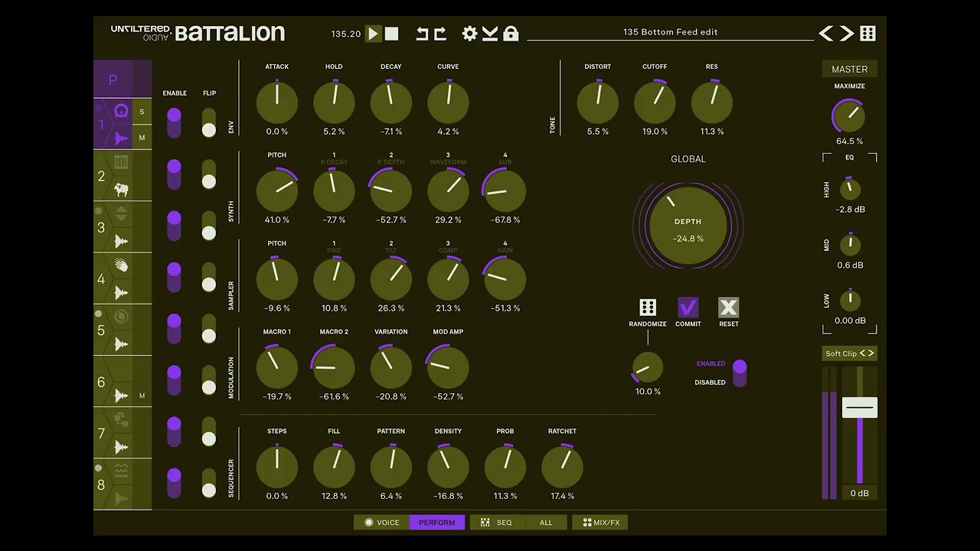The image size is (980, 551).
Task: Select voice 7 synth engine icon
Action: pos(121,419)
